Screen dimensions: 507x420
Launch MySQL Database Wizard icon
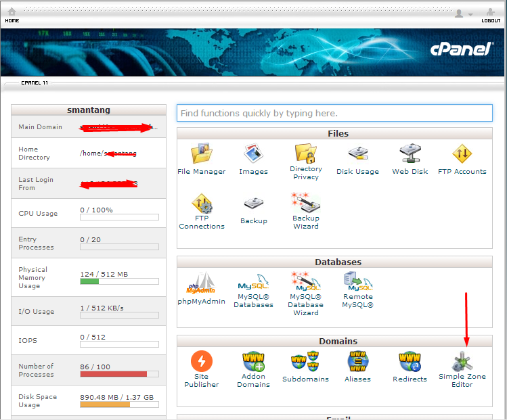click(305, 281)
